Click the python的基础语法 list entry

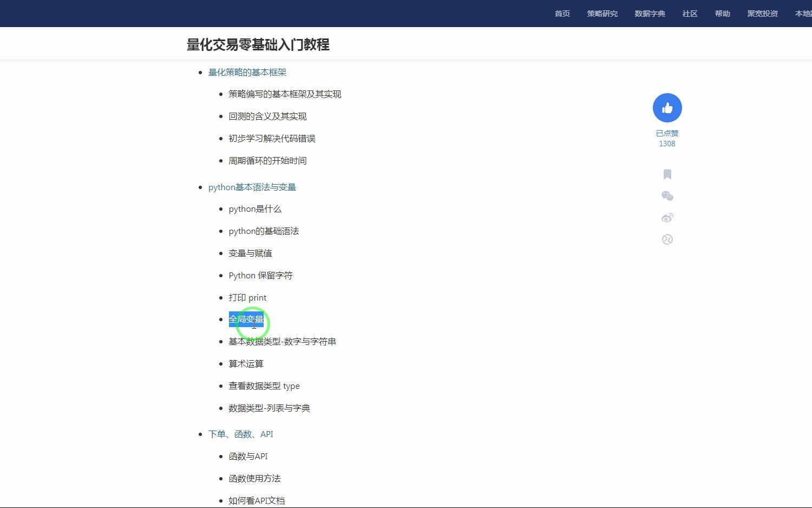[x=264, y=231]
